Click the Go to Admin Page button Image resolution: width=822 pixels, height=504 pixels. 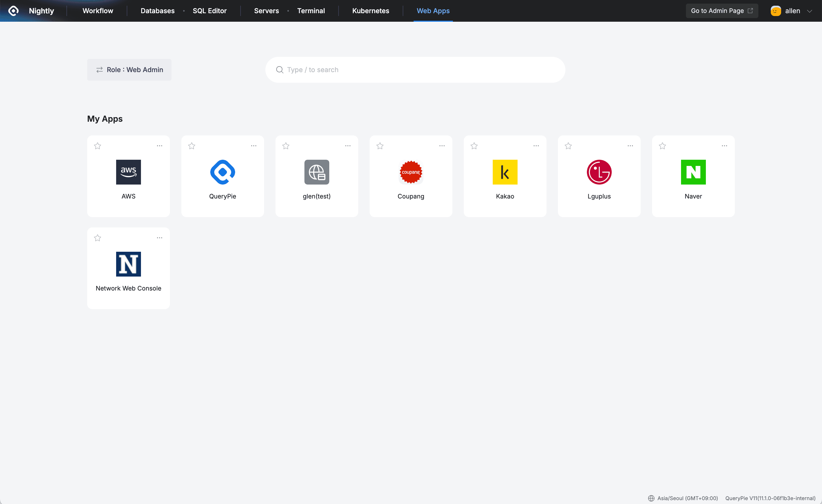coord(722,11)
